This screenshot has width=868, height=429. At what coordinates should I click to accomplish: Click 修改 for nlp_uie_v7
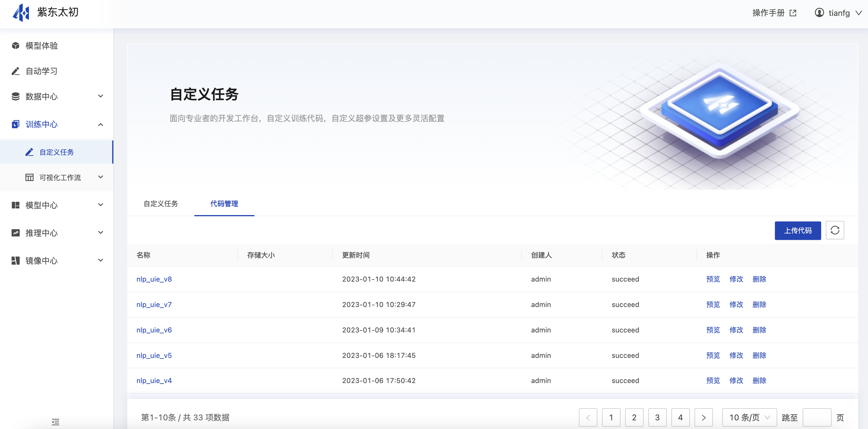point(736,305)
